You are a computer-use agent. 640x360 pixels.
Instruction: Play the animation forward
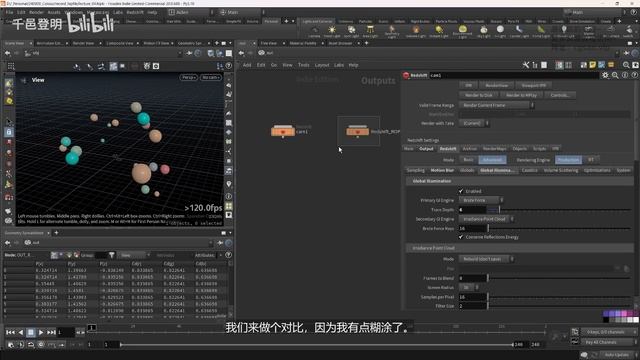coord(41,333)
